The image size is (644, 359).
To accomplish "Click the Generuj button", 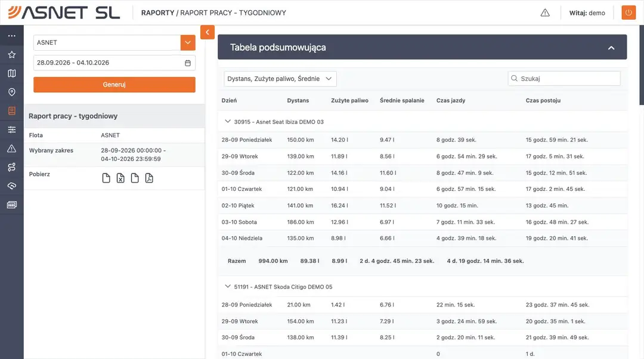I will point(114,85).
